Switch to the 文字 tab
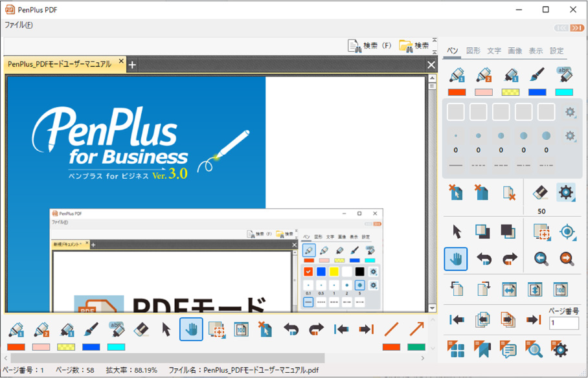The width and height of the screenshot is (588, 378). click(x=494, y=50)
